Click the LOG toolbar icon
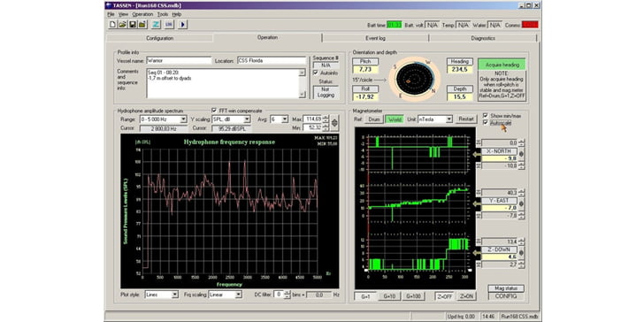The height and width of the screenshot is (322, 644). (x=169, y=25)
